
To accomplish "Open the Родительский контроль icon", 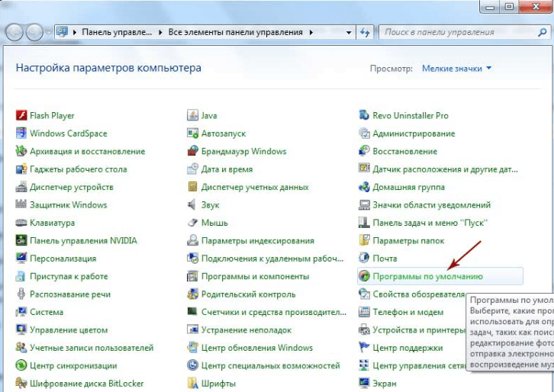I will [x=192, y=294].
